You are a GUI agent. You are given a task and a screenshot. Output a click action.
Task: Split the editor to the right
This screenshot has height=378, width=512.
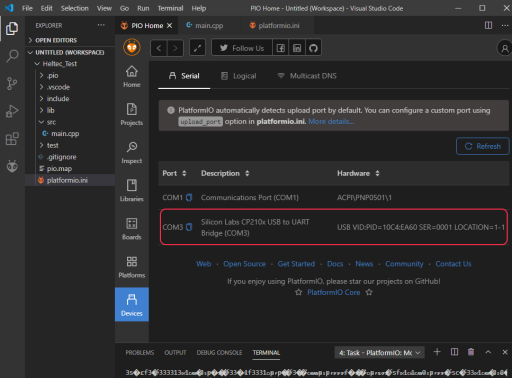pos(488,25)
